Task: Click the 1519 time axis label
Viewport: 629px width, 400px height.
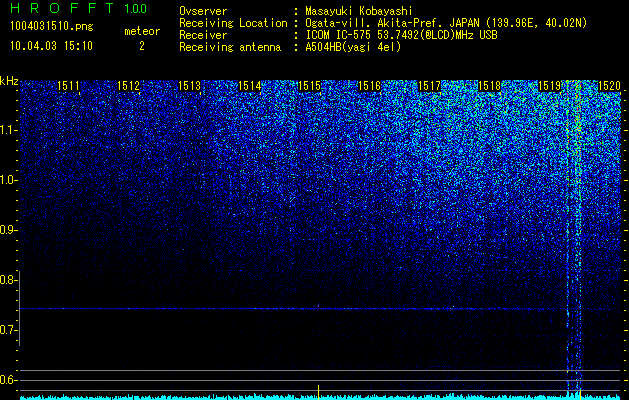Action: 549,86
